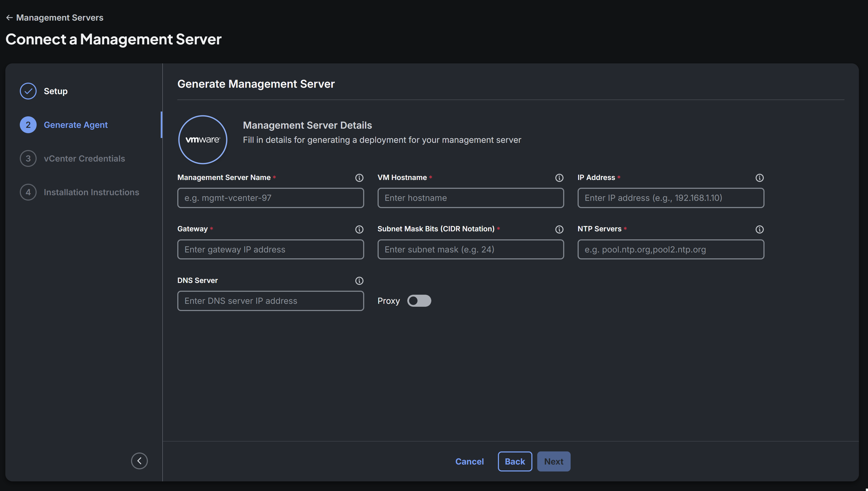
Task: Click the step 3 number circle
Action: [x=28, y=159]
